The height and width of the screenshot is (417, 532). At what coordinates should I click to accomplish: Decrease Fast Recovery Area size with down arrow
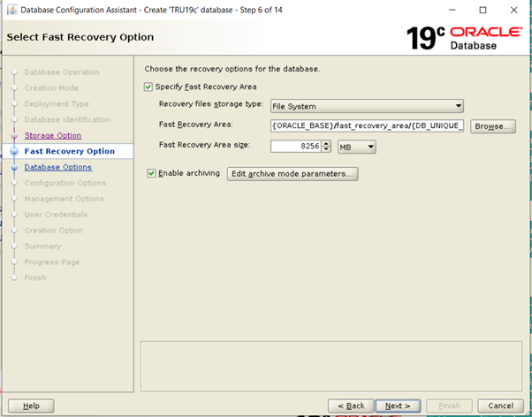(x=327, y=149)
